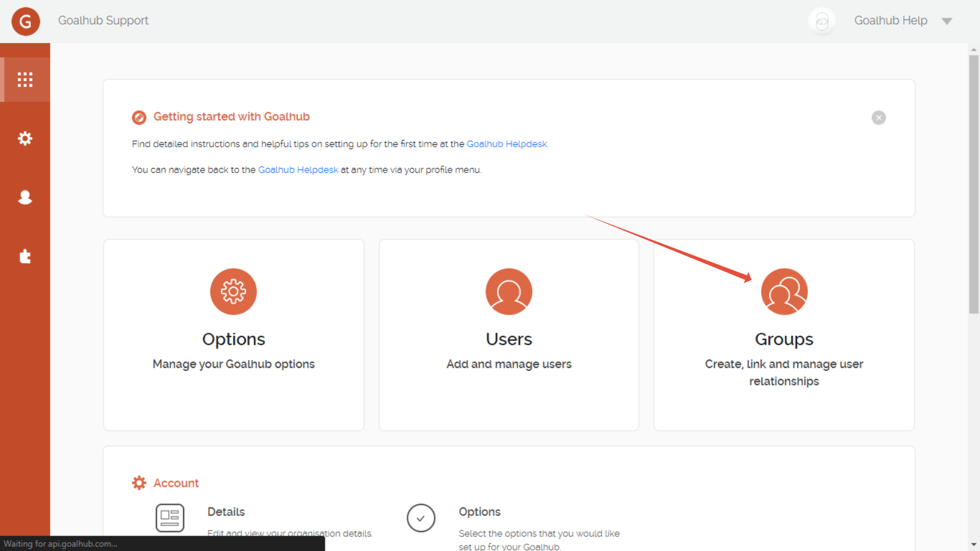This screenshot has height=551, width=980.
Task: Click the 'Manage your Goalhub options' text
Action: (233, 364)
